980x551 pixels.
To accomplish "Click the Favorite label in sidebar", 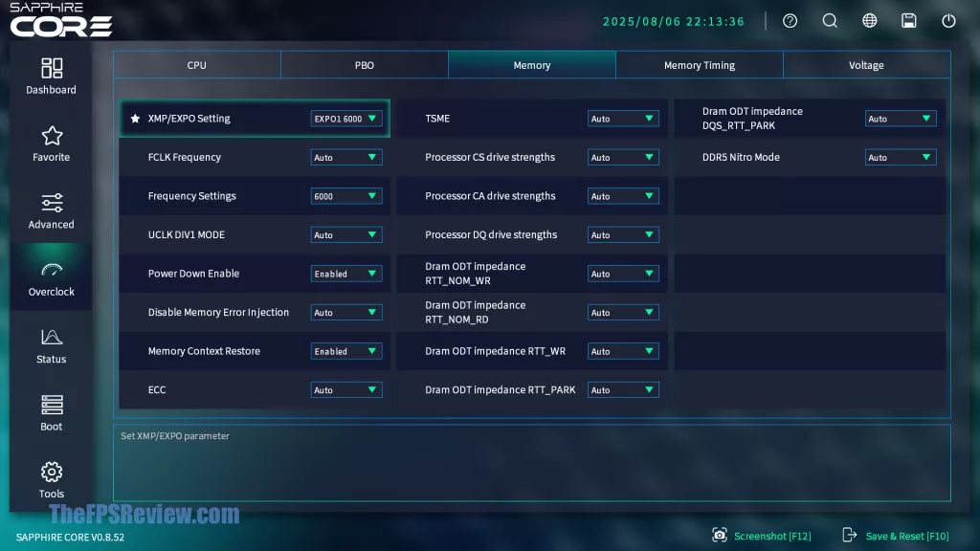I will pyautogui.click(x=52, y=158).
